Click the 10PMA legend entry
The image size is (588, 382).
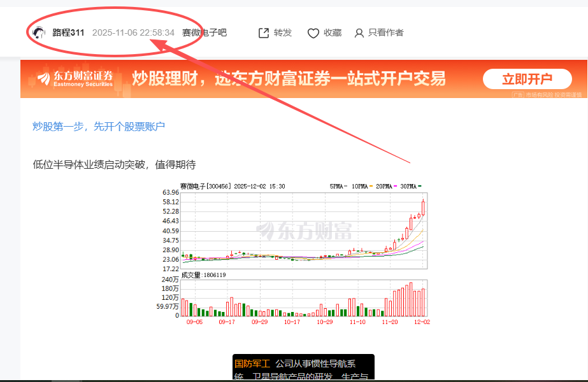(362, 187)
